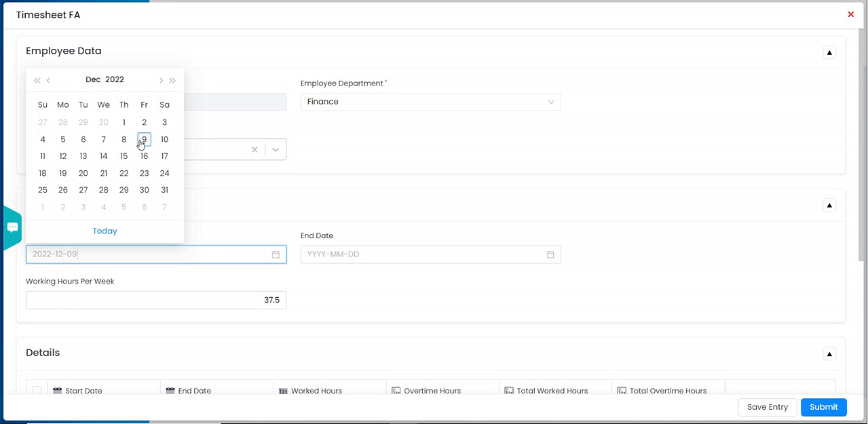The width and height of the screenshot is (868, 424).
Task: Clear the selection with the X icon
Action: (x=254, y=150)
